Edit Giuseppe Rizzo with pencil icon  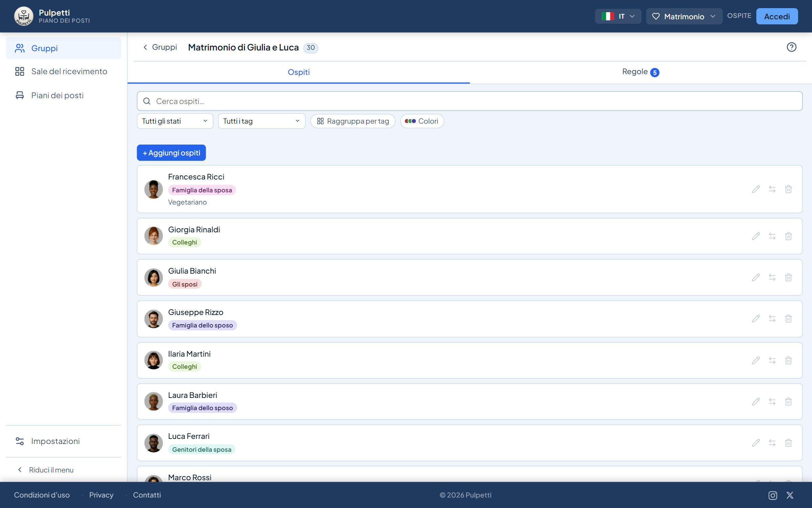756,319
